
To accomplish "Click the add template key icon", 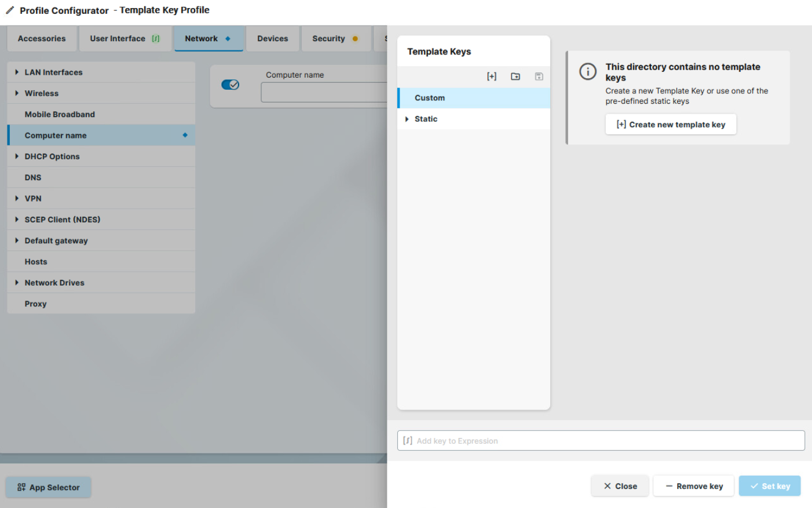I will point(491,76).
